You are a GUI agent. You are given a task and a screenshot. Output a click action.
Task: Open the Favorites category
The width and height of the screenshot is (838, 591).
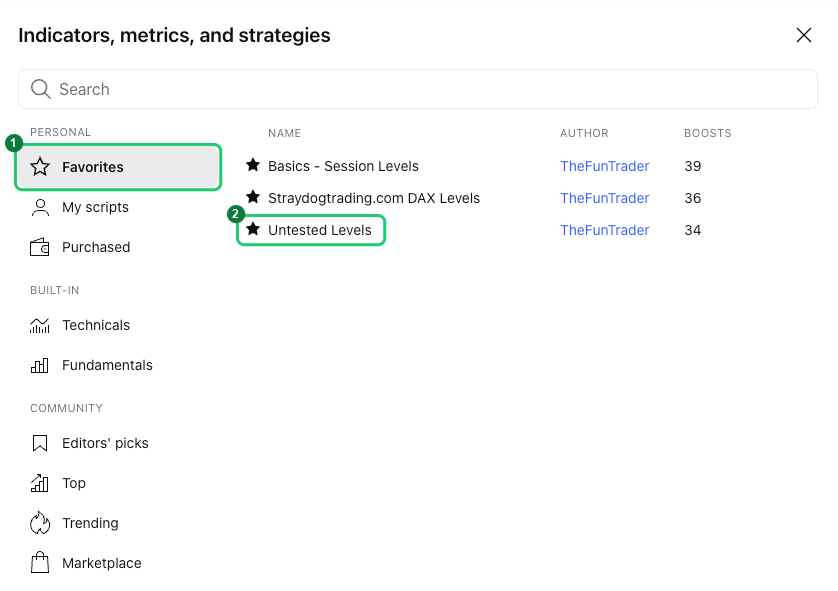click(118, 167)
